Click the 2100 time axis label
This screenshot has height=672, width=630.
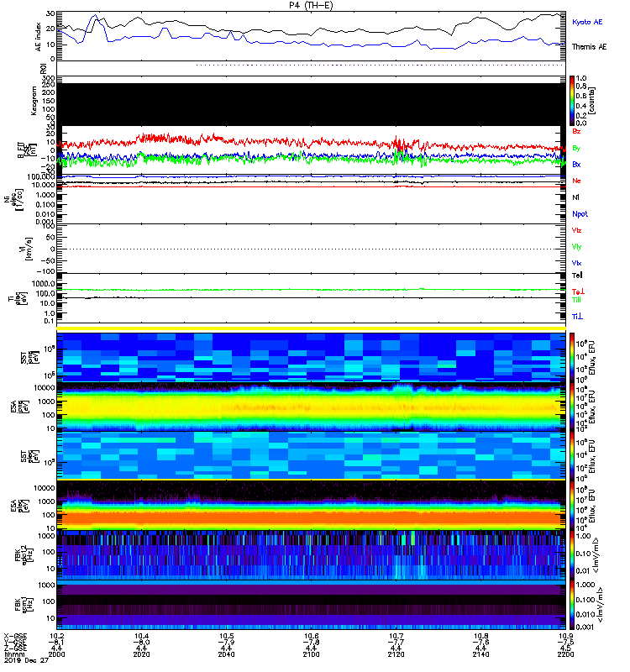311,654
